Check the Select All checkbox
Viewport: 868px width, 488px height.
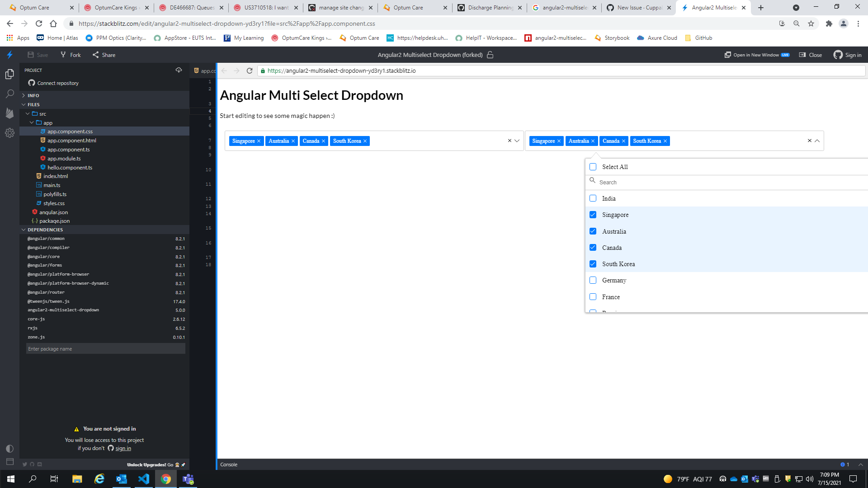(593, 167)
